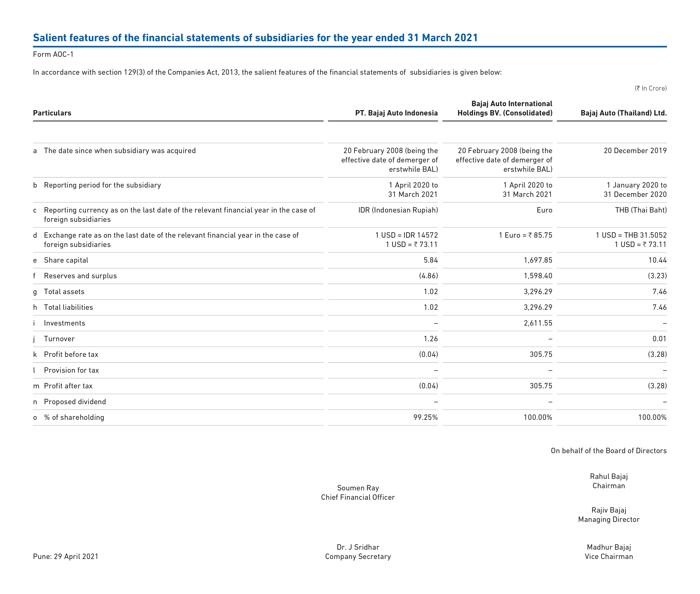Viewport: 700px width, 594px height.
Task: Click the '1 Euro = ₹ 85.75' rate
Action: [x=526, y=235]
